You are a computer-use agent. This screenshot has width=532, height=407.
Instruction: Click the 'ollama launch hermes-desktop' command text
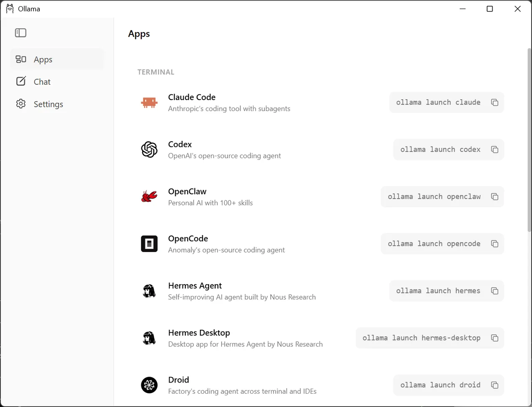click(x=421, y=338)
